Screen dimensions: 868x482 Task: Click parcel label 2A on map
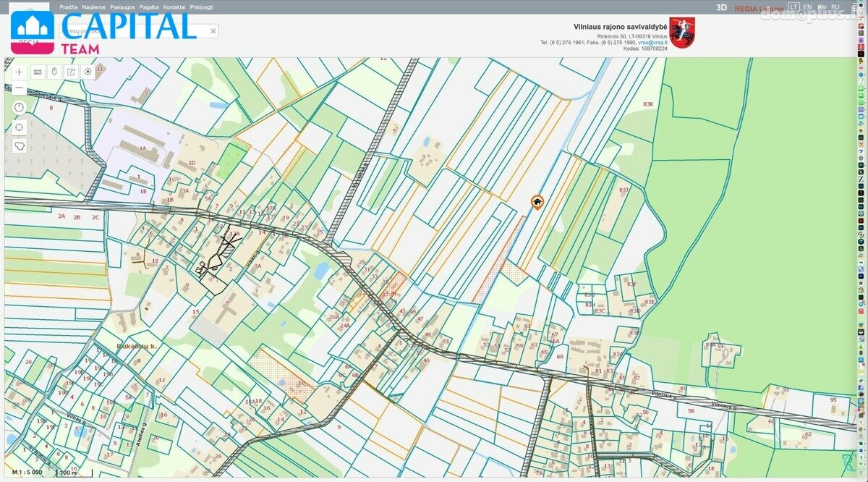(61, 216)
